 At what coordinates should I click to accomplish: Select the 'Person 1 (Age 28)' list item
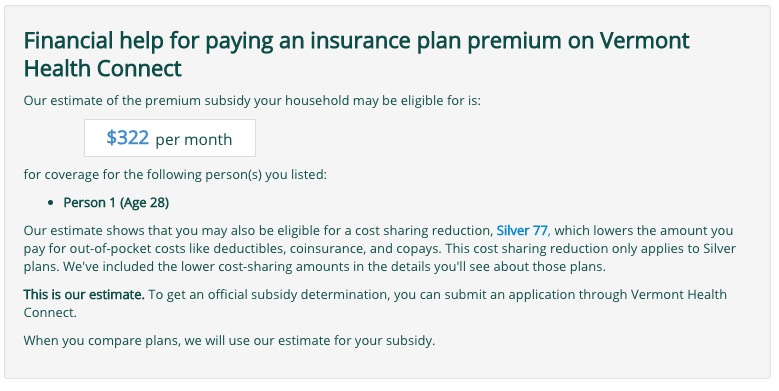click(x=116, y=203)
